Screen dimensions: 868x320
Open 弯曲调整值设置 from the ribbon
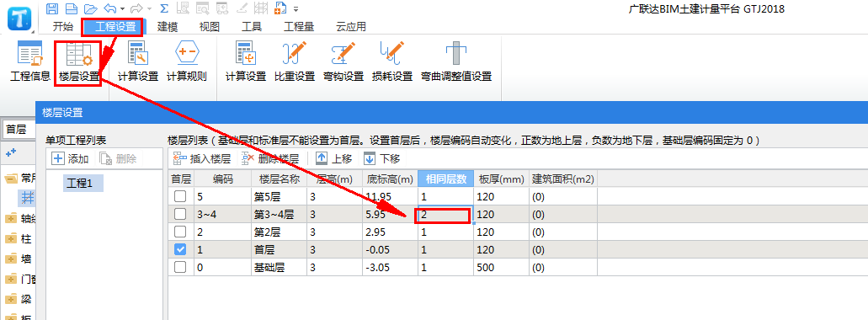(x=456, y=62)
